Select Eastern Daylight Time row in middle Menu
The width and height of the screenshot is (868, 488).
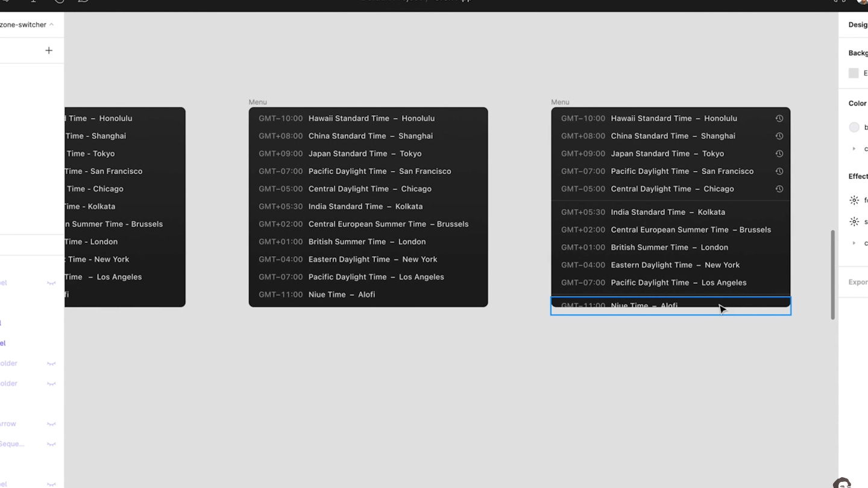click(x=368, y=259)
